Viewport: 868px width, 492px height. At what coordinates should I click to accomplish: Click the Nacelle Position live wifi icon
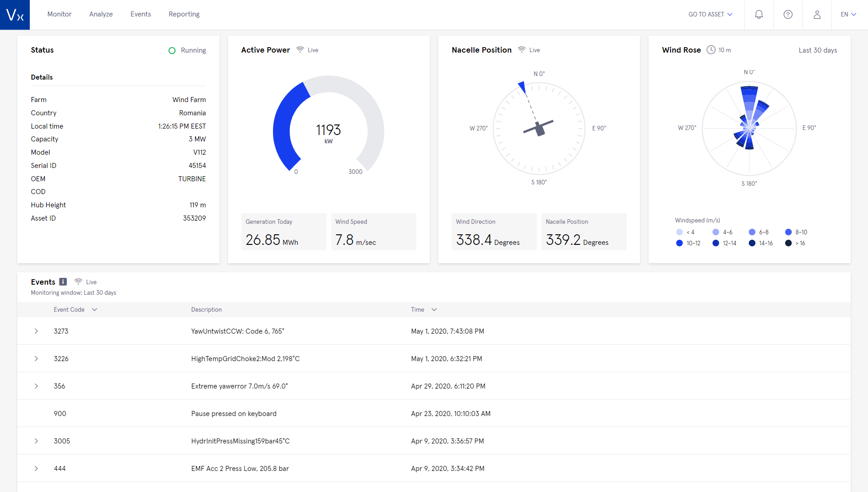522,49
